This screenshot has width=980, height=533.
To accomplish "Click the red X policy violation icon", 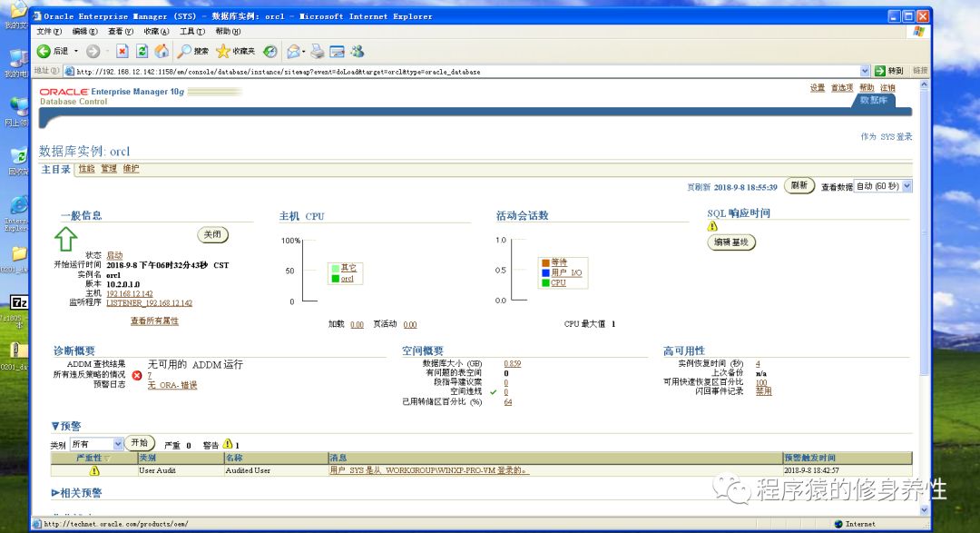I will tap(137, 375).
